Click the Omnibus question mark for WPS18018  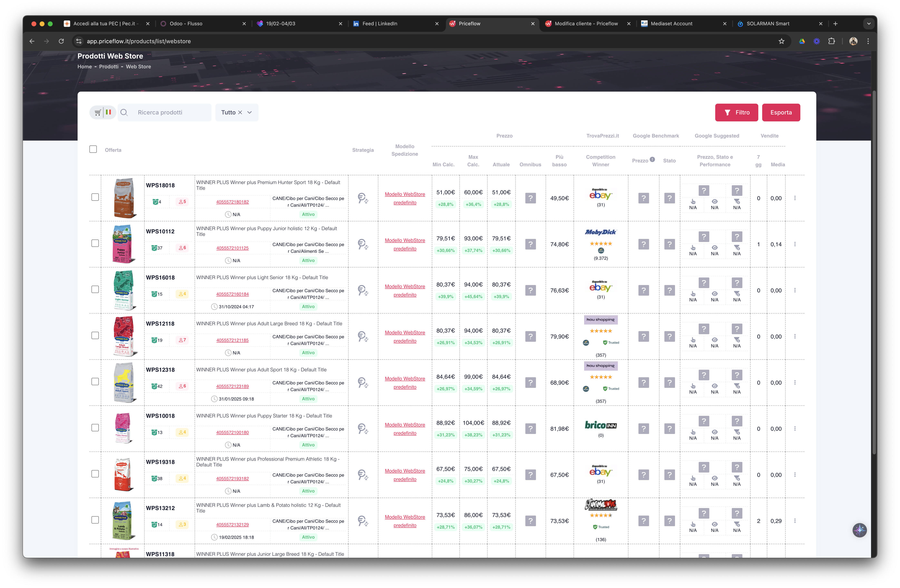click(x=530, y=198)
